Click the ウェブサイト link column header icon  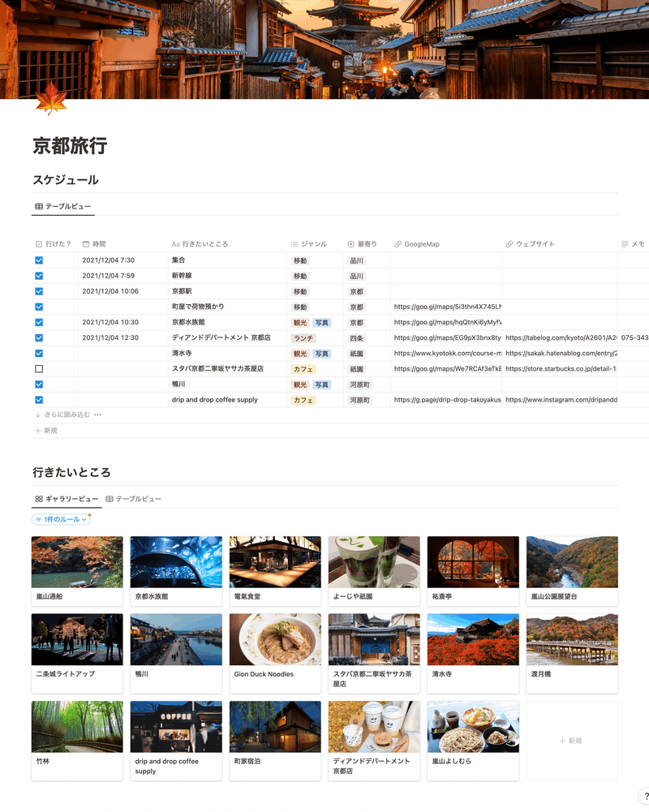[509, 244]
